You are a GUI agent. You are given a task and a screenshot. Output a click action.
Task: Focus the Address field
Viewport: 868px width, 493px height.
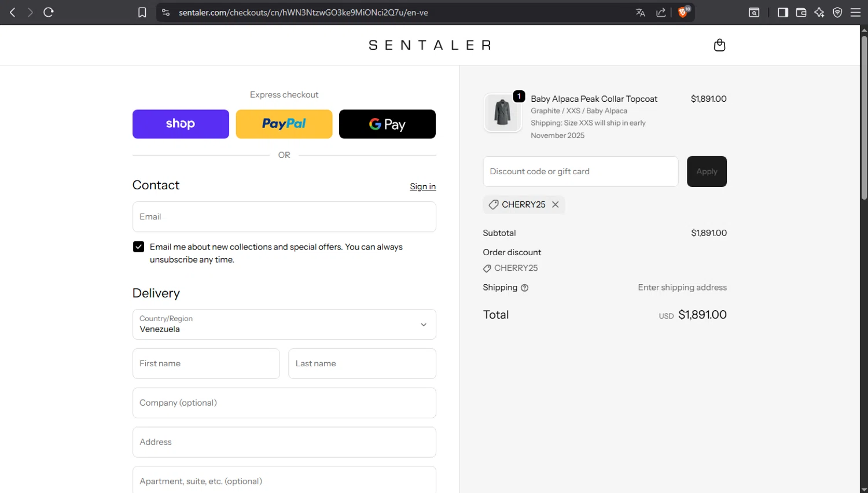[284, 442]
